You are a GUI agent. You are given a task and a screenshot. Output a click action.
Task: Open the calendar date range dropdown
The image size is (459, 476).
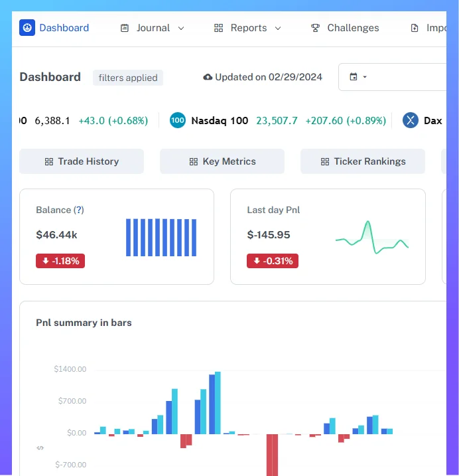(x=358, y=77)
